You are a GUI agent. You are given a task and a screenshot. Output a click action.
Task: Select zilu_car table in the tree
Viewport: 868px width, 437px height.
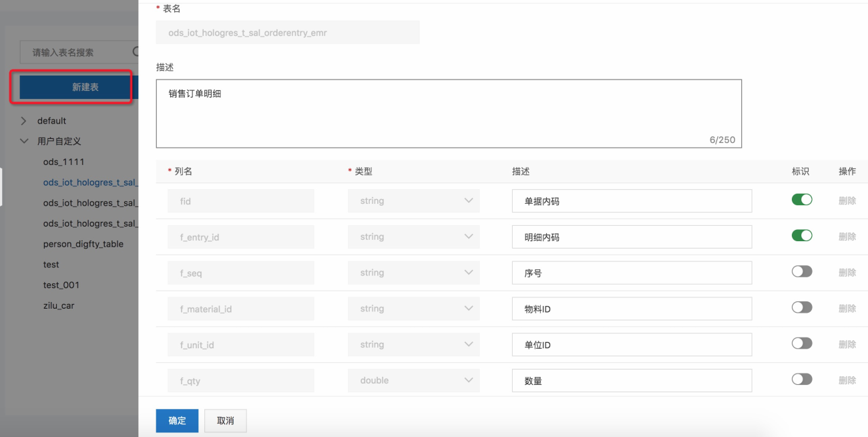point(59,305)
